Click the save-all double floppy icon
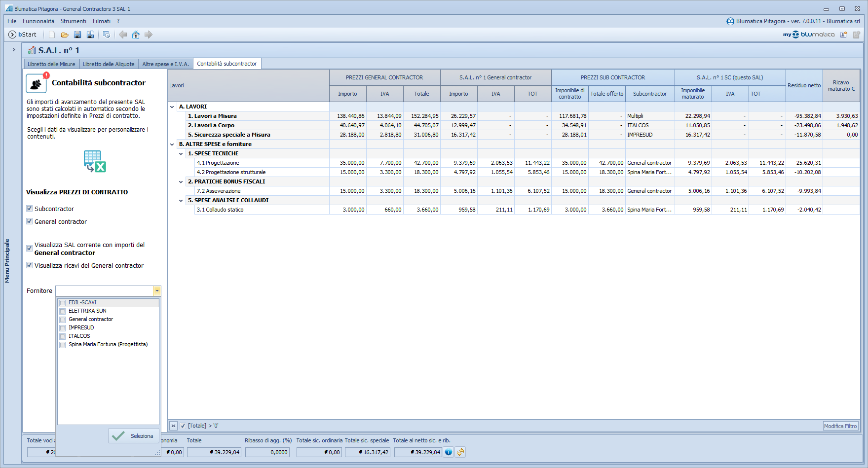Image resolution: width=868 pixels, height=468 pixels. click(90, 35)
